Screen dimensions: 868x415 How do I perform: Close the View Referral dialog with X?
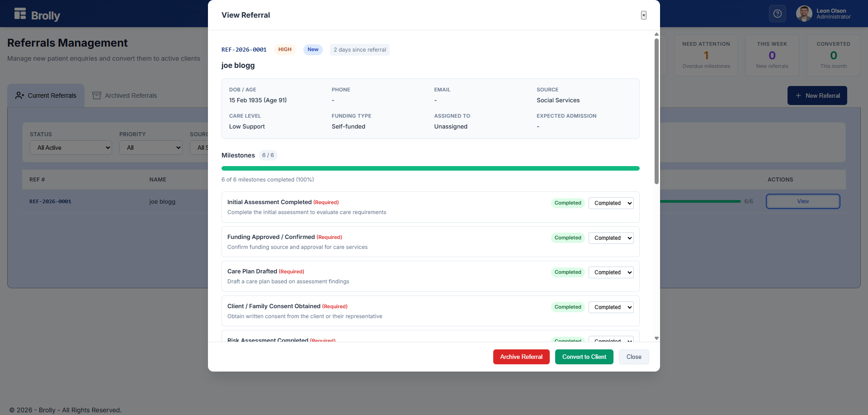(x=643, y=15)
